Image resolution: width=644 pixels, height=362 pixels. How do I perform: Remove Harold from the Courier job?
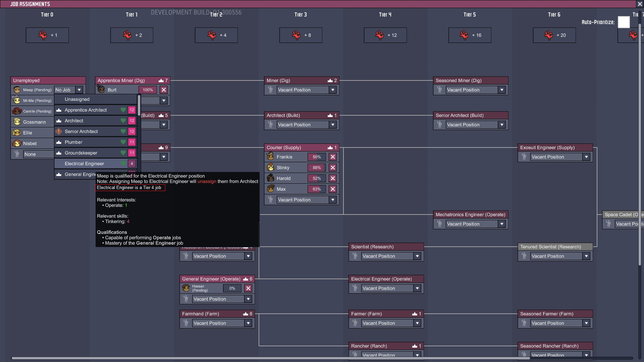pos(333,178)
